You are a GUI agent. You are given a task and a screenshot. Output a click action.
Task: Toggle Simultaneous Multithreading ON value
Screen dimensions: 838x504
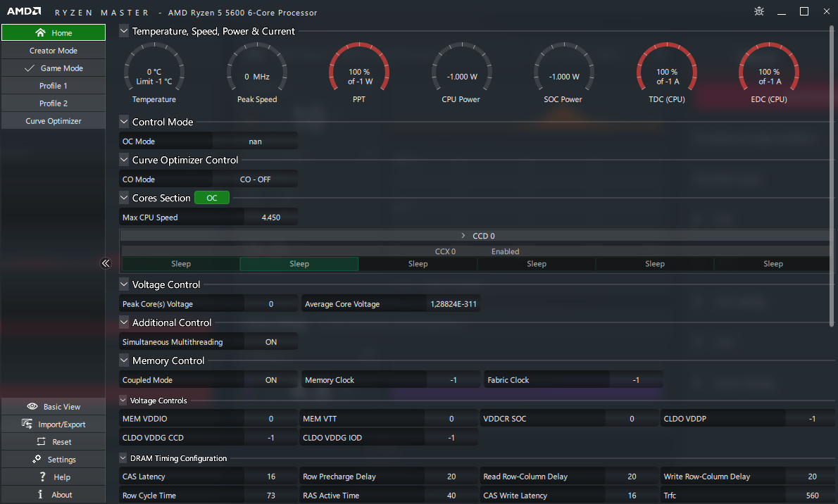pos(271,342)
